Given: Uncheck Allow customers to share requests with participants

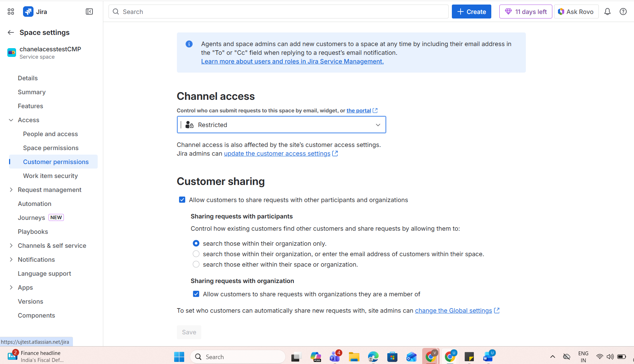Looking at the screenshot, I should coord(182,200).
